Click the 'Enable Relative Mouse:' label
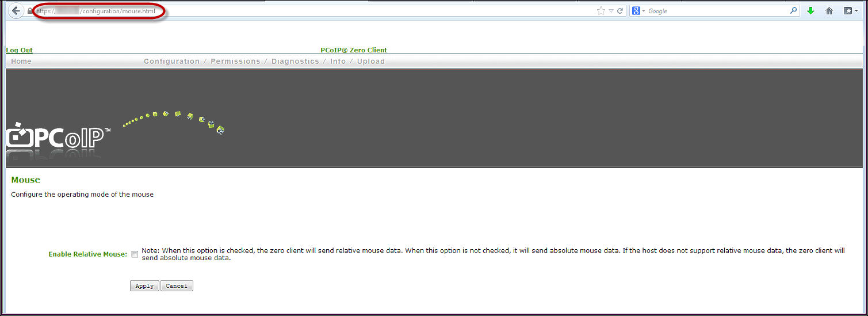Image resolution: width=868 pixels, height=316 pixels. pyautogui.click(x=87, y=254)
